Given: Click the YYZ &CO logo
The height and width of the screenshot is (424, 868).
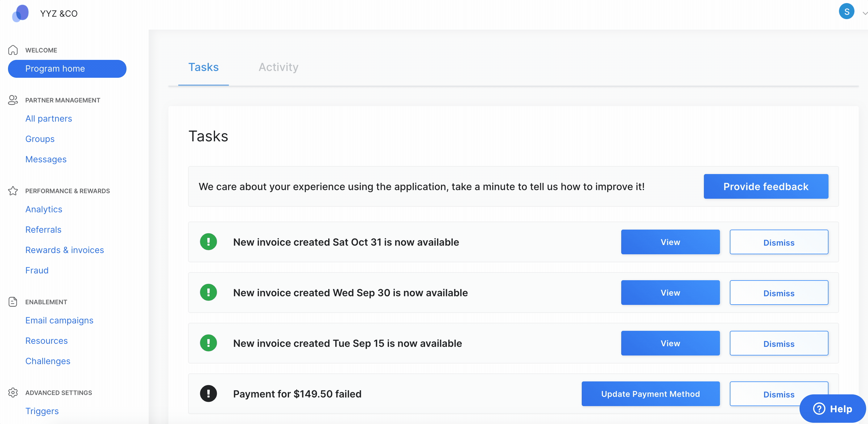Looking at the screenshot, I should (20, 14).
